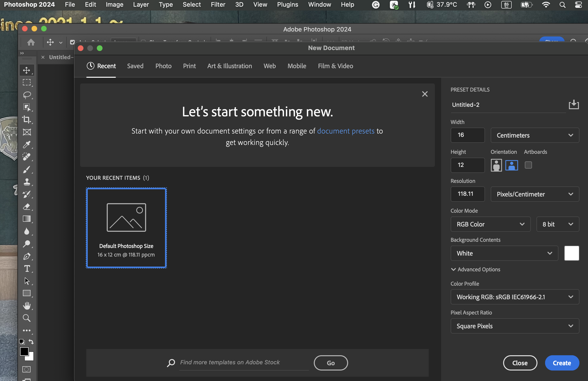Switch to the Print tab
The image size is (588, 381).
(x=189, y=66)
